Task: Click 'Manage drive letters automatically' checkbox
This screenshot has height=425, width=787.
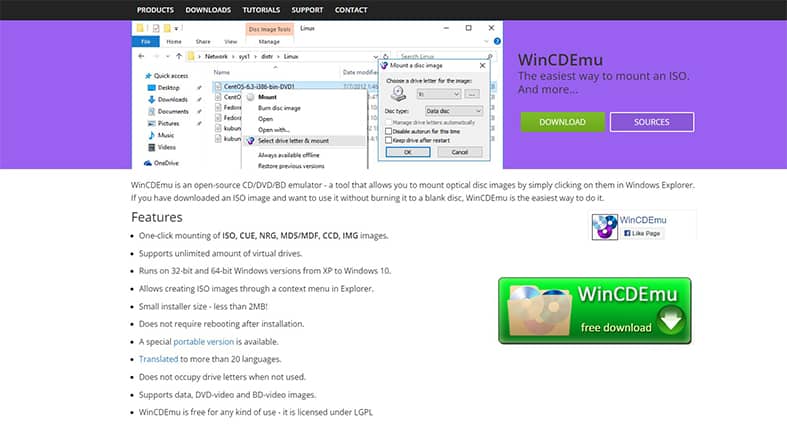Action: point(388,122)
